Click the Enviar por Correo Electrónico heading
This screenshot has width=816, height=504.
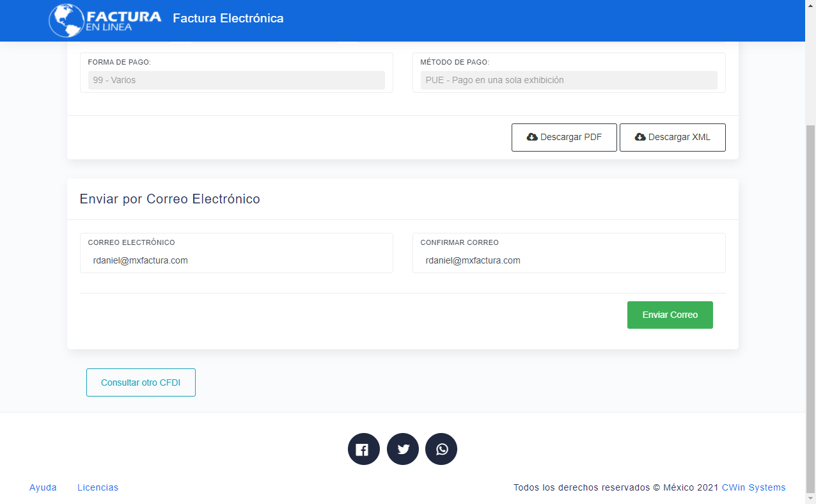(x=169, y=199)
